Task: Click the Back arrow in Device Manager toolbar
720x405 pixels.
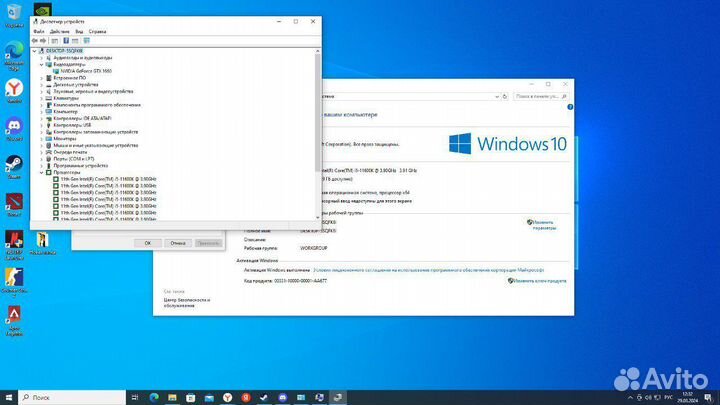Action: 35,41
